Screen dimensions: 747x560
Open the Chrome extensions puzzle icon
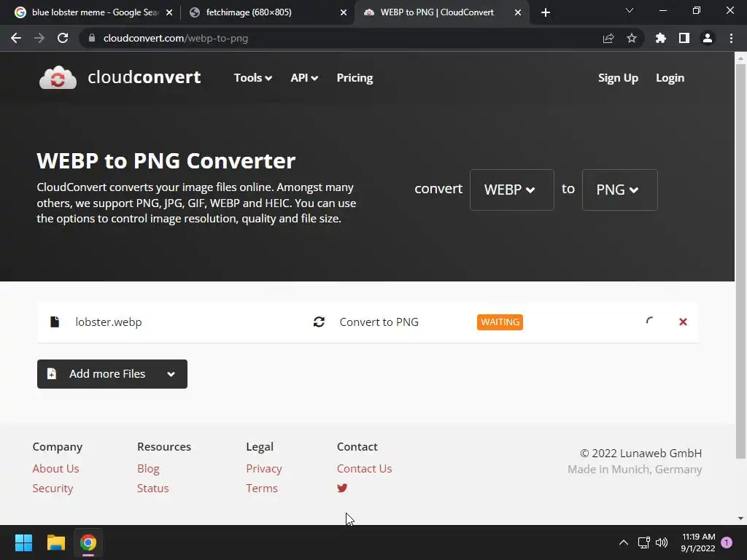click(660, 38)
